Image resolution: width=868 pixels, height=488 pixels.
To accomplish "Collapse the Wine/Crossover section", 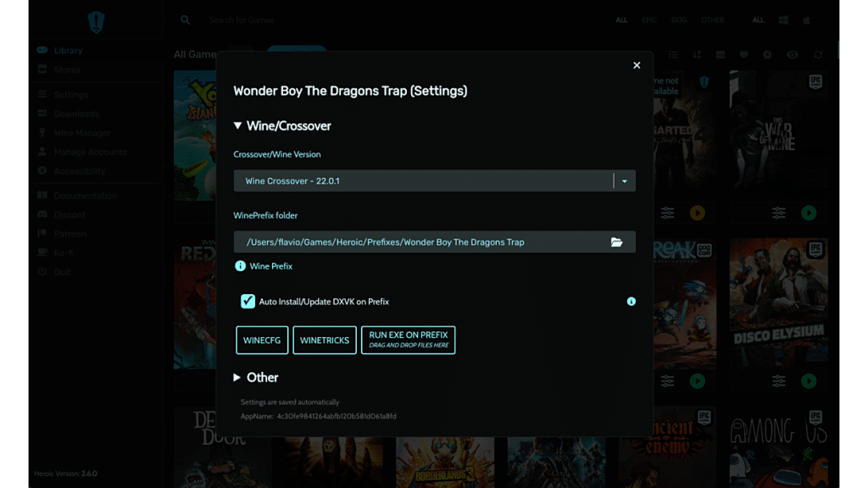I will [x=282, y=126].
